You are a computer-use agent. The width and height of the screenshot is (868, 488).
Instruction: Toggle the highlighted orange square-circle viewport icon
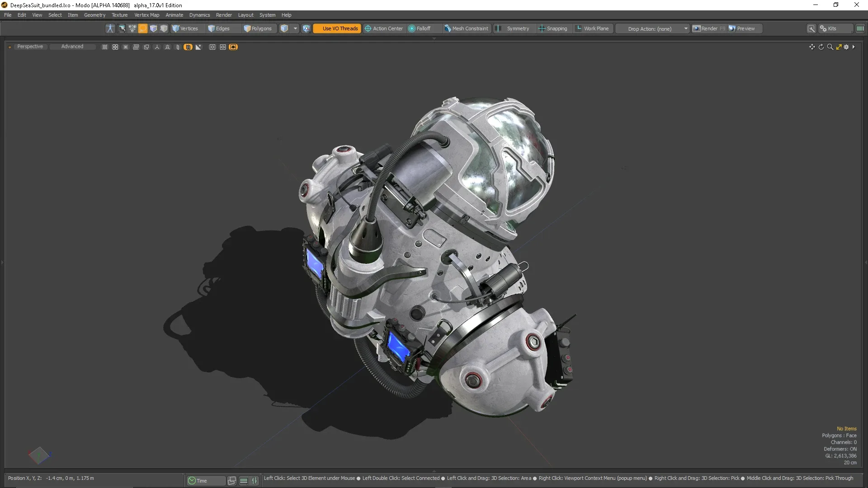click(233, 47)
